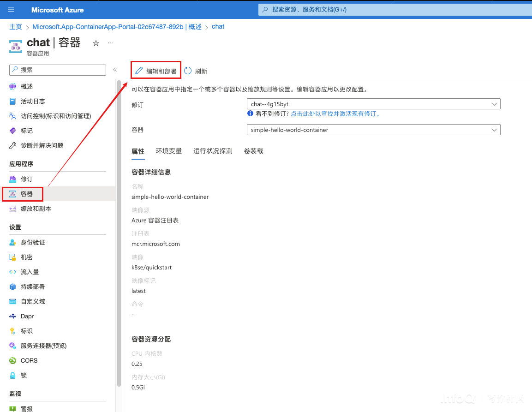Click the 刷新 refresh button
532x412 pixels.
(x=196, y=71)
